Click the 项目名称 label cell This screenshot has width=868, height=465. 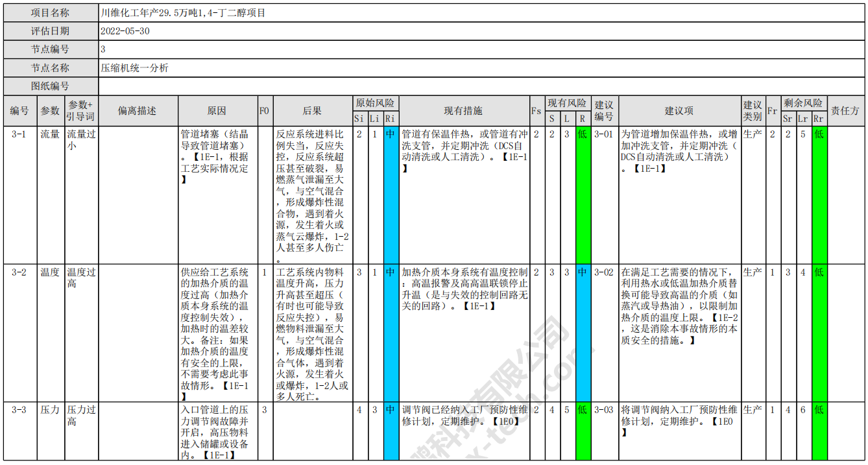[51, 13]
